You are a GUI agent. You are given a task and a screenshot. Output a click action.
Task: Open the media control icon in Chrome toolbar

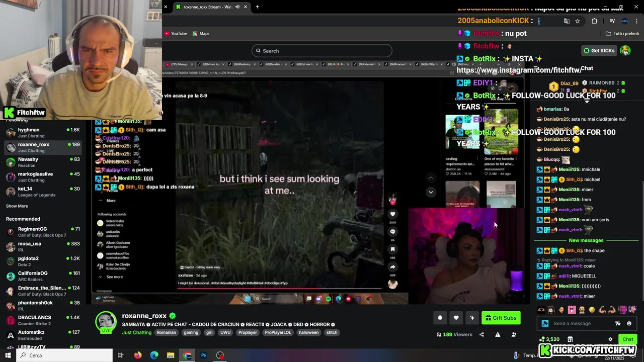pos(612,21)
